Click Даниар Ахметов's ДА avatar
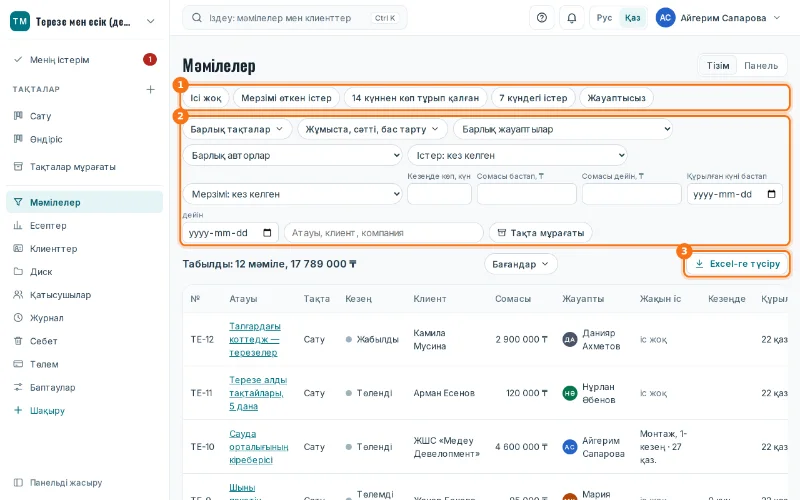This screenshot has height=500, width=800. 569,339
